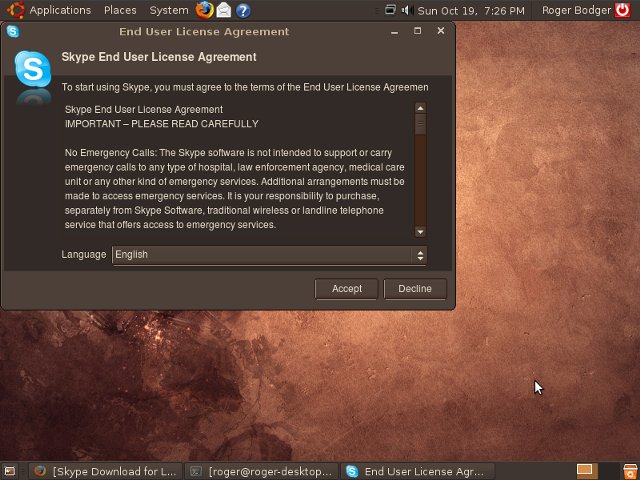Open the Ubuntu logo menu icon
The image size is (640, 480).
tap(16, 10)
